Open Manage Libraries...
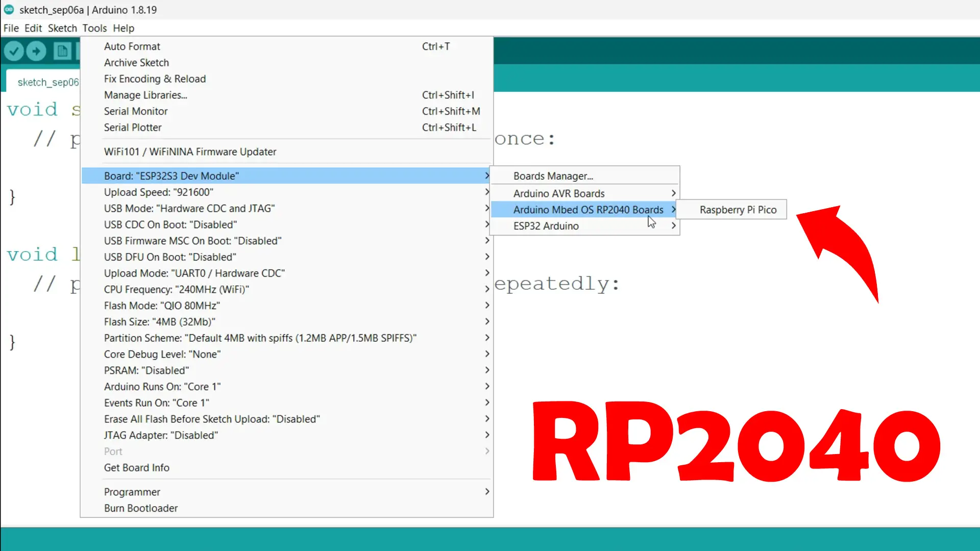The image size is (980, 551). click(287, 95)
